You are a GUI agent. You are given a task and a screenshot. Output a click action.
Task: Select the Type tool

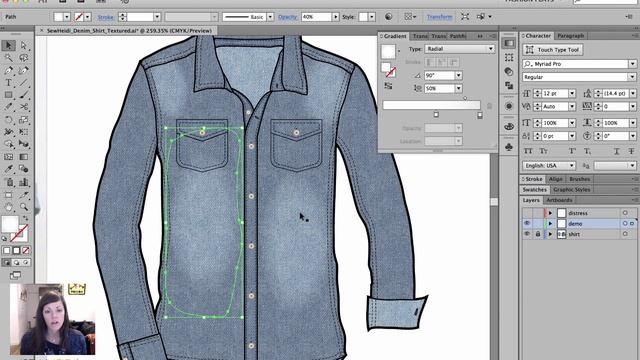pyautogui.click(x=8, y=82)
